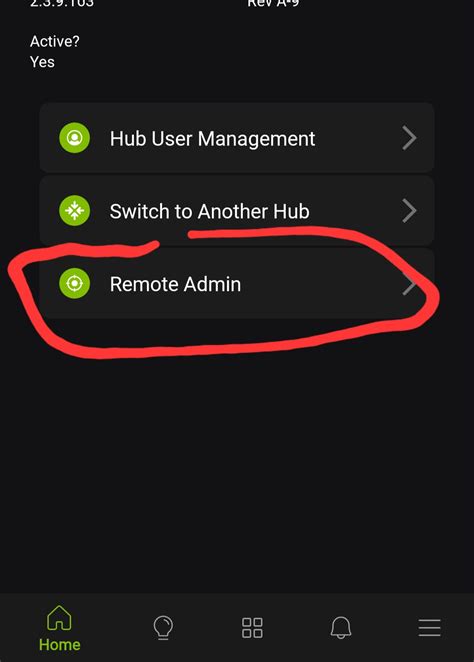
Task: Expand Switch to Another Hub chevron
Action: click(409, 210)
